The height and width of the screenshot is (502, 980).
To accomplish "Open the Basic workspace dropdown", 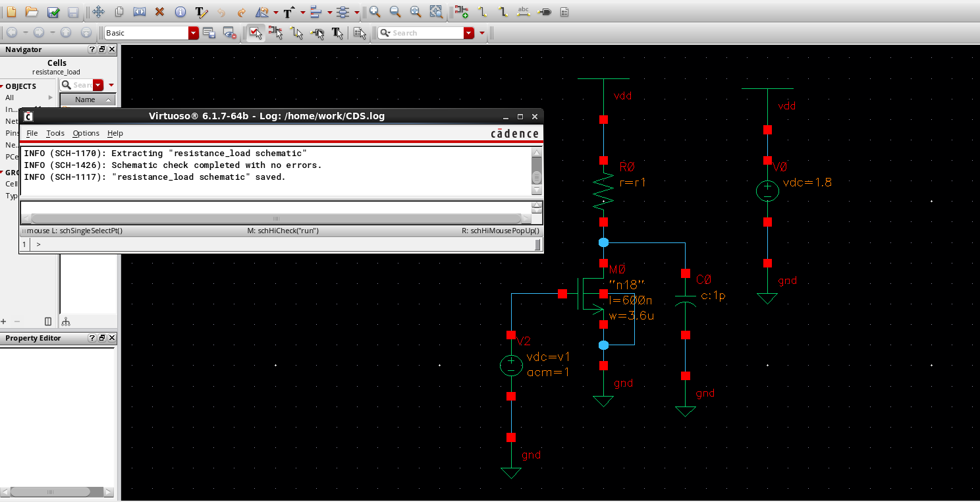I will click(x=193, y=33).
